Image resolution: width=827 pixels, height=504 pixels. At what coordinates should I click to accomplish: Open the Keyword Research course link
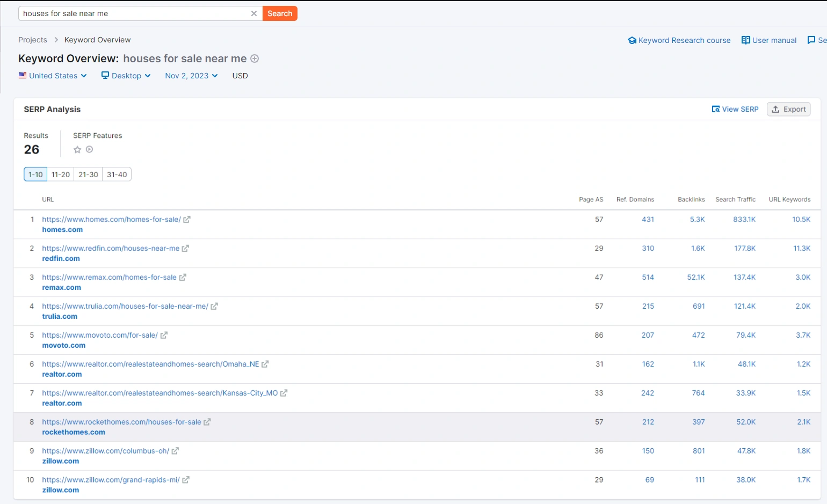pyautogui.click(x=679, y=40)
